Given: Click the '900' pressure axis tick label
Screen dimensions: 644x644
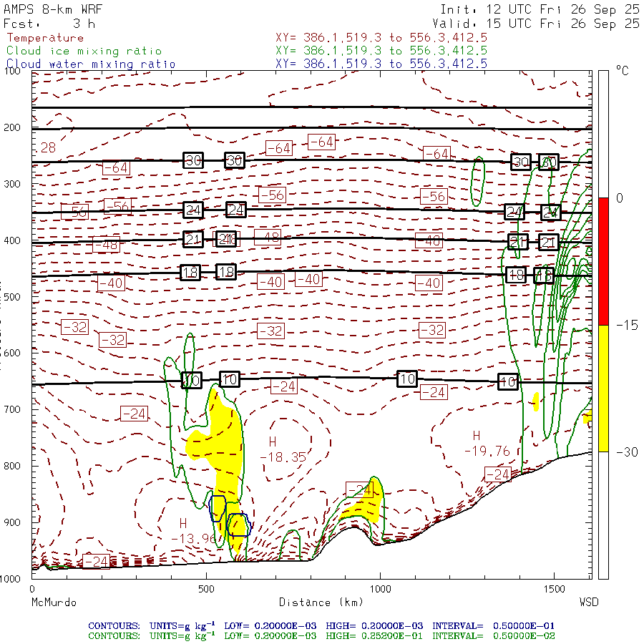Looking at the screenshot, I should pos(12,522).
